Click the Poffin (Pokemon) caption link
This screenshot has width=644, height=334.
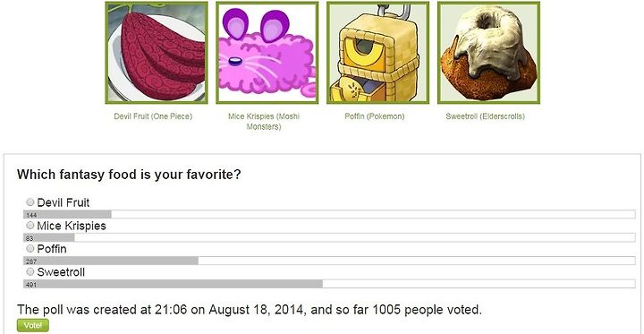tap(375, 116)
